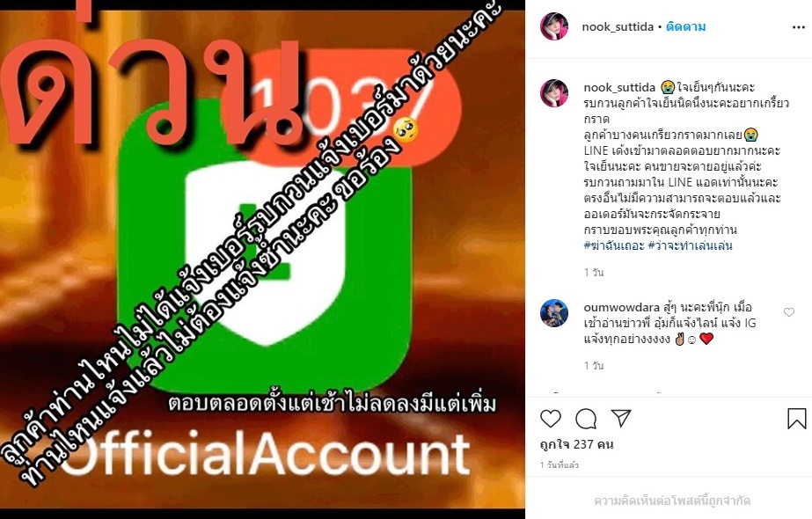Open hashtag #ว่าจะทำเล่นเล่น

tap(690, 245)
